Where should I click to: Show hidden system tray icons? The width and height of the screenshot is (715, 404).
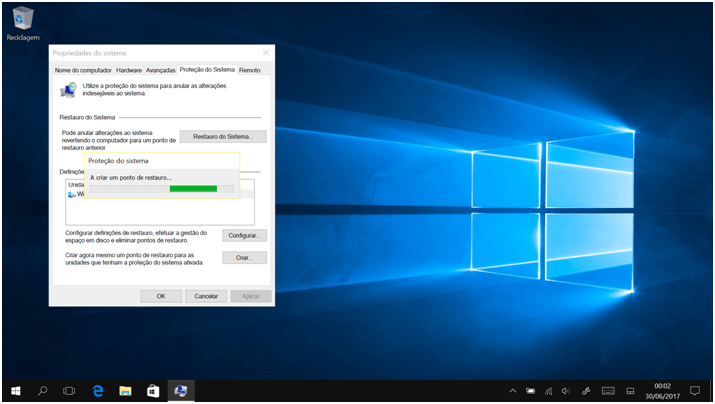point(513,390)
